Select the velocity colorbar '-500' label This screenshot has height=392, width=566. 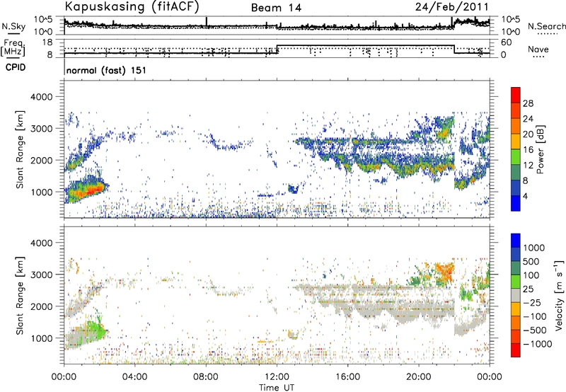point(535,330)
